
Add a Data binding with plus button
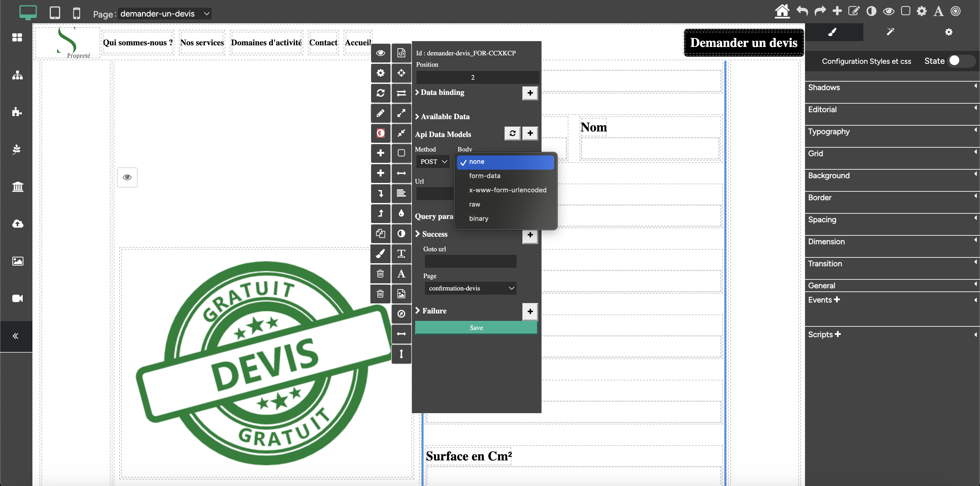[530, 93]
